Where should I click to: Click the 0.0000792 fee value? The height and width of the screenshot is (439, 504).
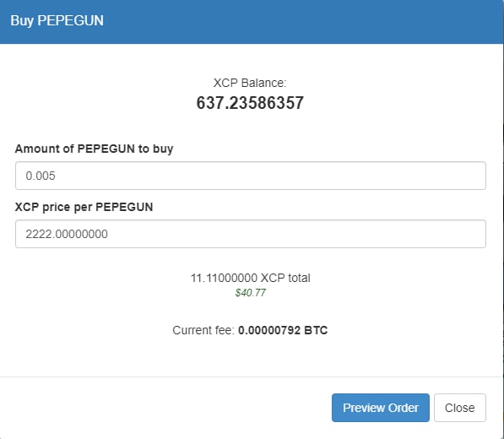[x=269, y=330]
